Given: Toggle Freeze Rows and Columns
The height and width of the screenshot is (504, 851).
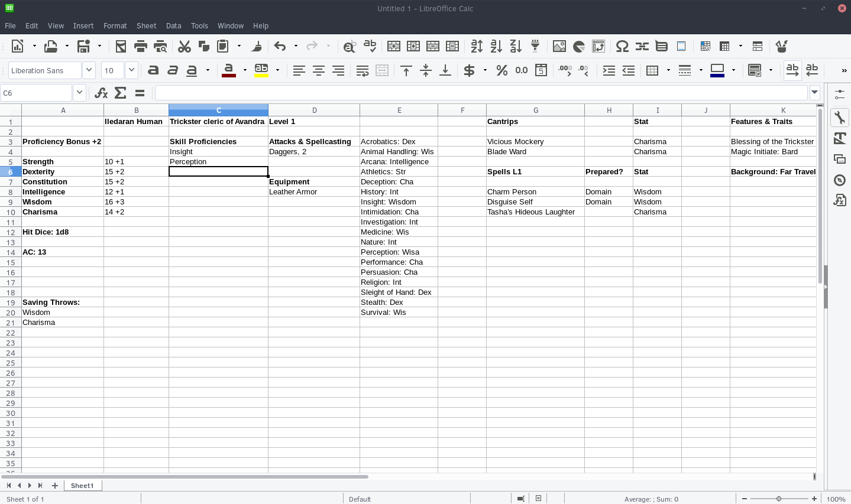Looking at the screenshot, I should click(x=724, y=46).
